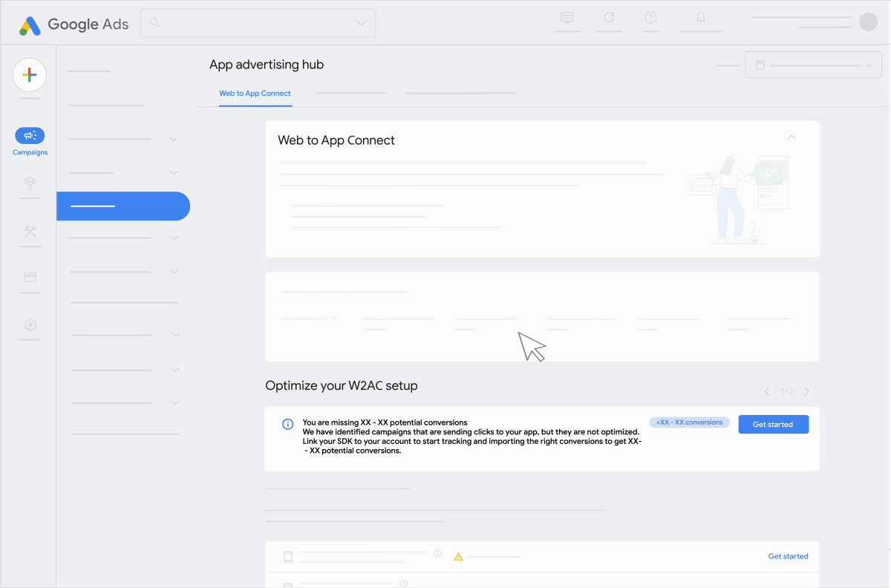Click 'You are missing XX - XX potential conversions'
This screenshot has width=891, height=588.
pyautogui.click(x=385, y=422)
